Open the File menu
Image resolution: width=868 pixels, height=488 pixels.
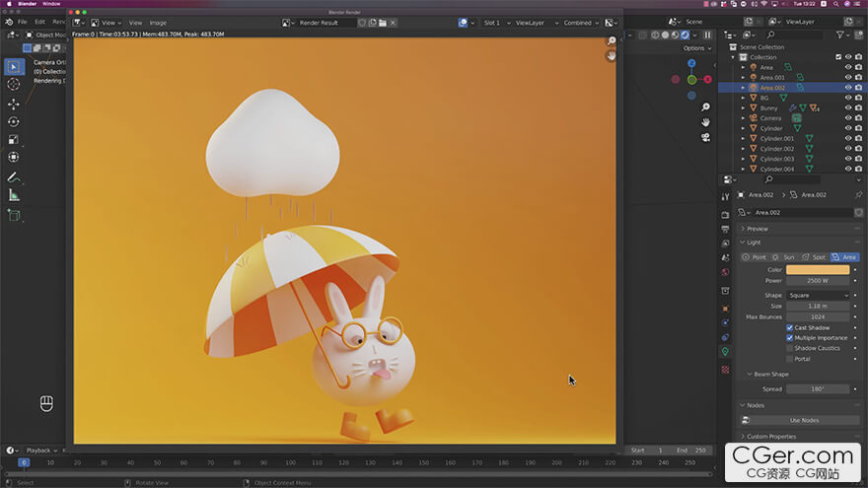22,21
